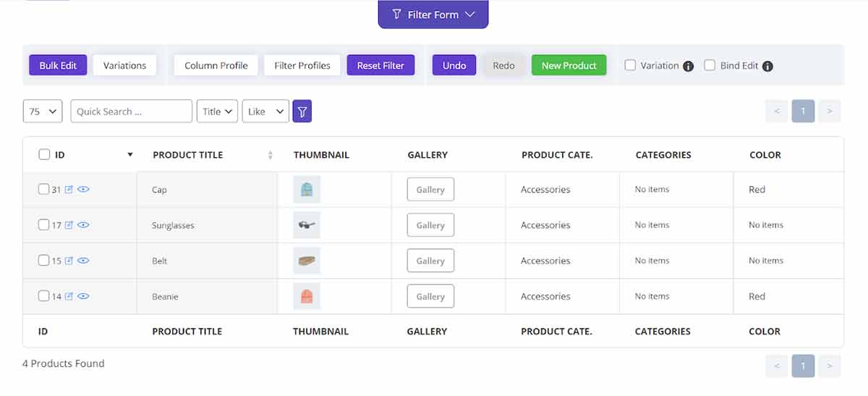Screen dimensions: 868x396
Task: Open Column Profile menu
Action: [216, 65]
